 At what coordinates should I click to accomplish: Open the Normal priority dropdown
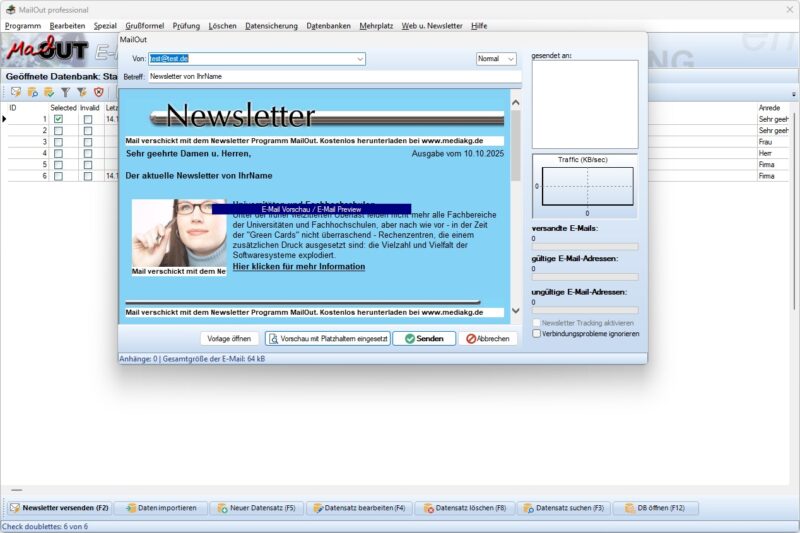[x=510, y=59]
